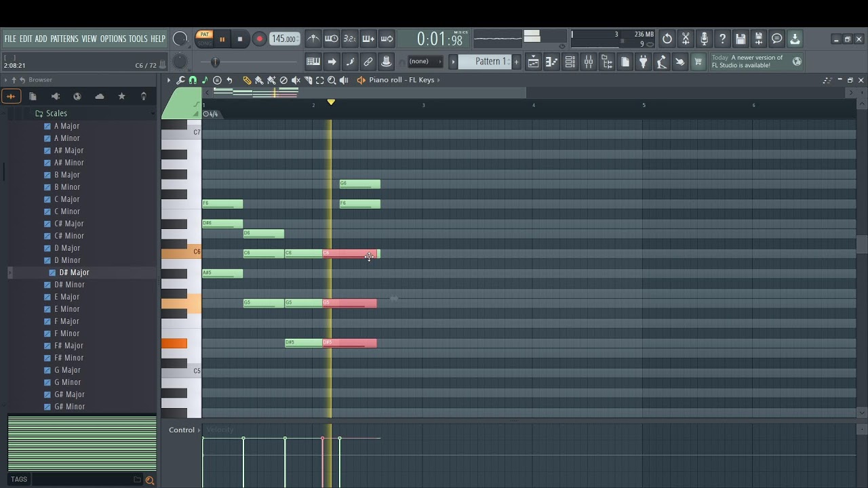Toggle the Record button

pos(258,39)
